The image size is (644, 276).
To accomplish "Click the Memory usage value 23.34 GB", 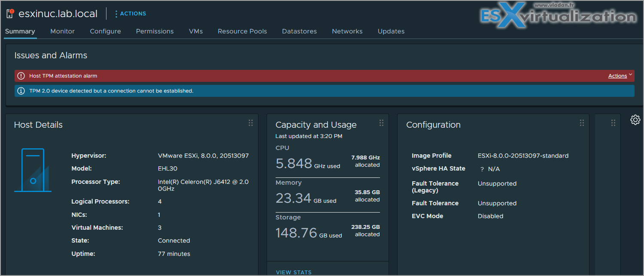I will (x=306, y=198).
